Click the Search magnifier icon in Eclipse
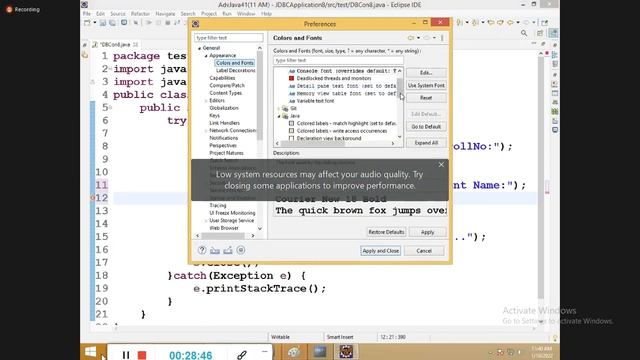The height and width of the screenshot is (360, 640). 524,33
